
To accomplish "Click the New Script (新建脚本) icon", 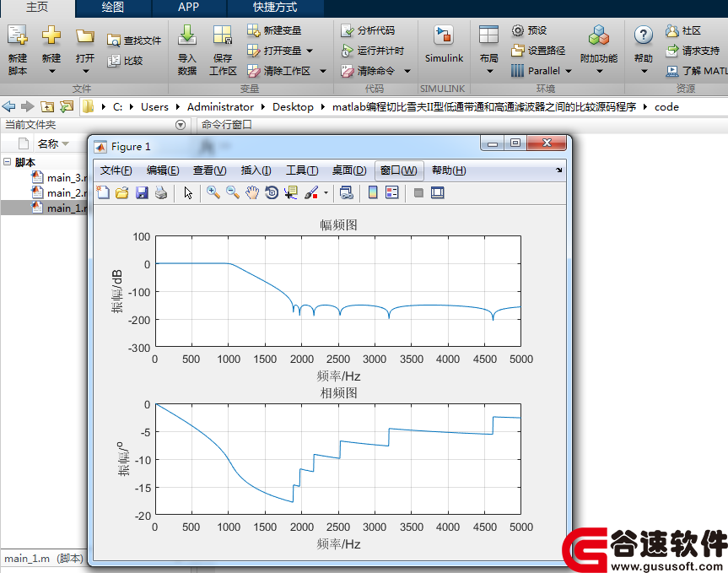I will 18,35.
